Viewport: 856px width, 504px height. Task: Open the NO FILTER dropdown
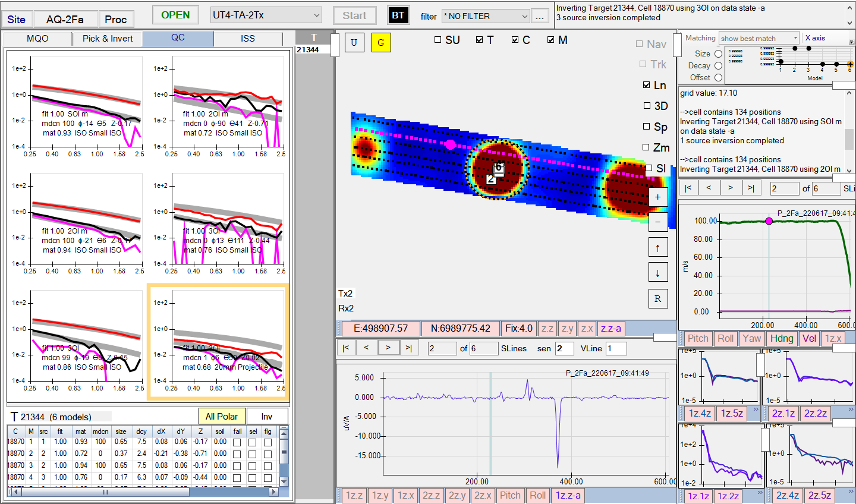486,16
